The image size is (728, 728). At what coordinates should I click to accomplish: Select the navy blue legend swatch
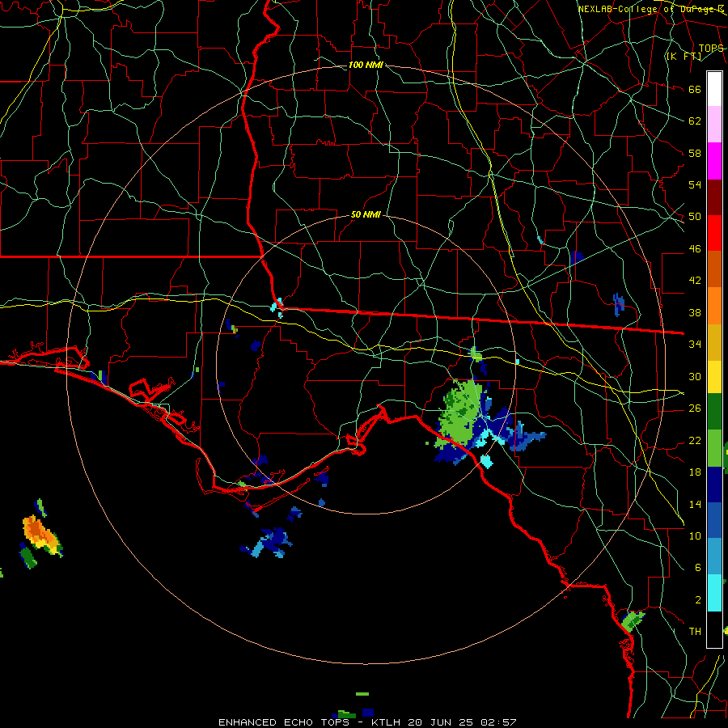[714, 485]
